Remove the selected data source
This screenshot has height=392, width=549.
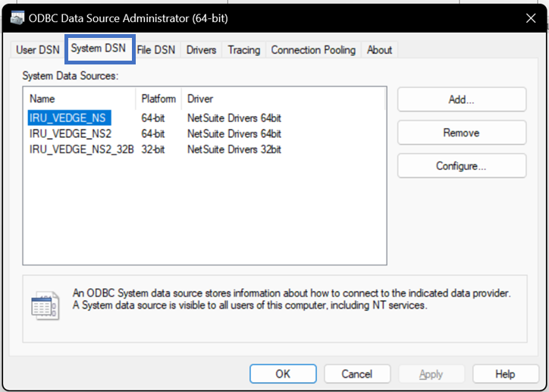(x=462, y=133)
